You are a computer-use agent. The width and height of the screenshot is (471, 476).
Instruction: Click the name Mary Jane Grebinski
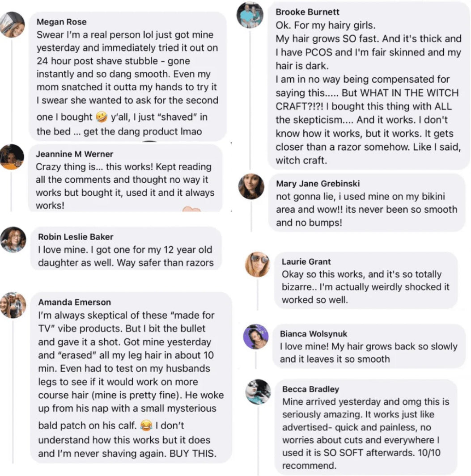coord(318,184)
